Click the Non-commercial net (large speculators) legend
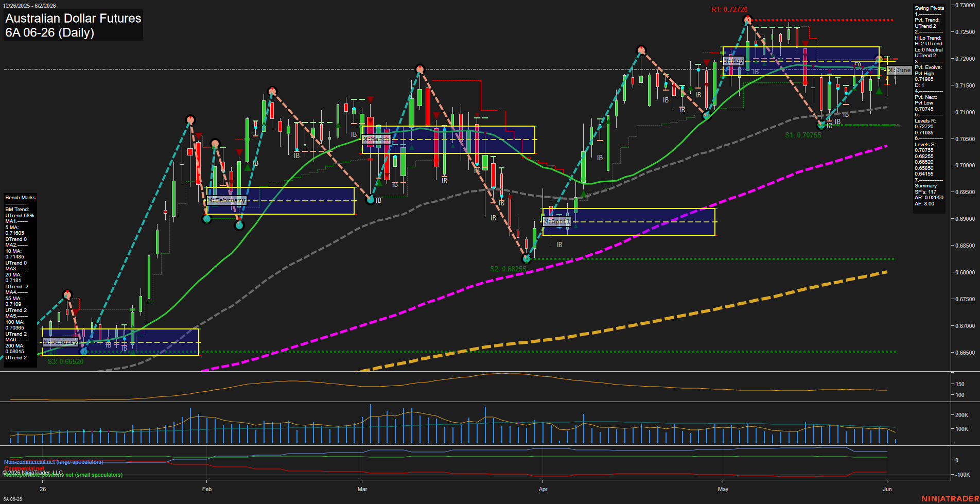 click(x=54, y=462)
